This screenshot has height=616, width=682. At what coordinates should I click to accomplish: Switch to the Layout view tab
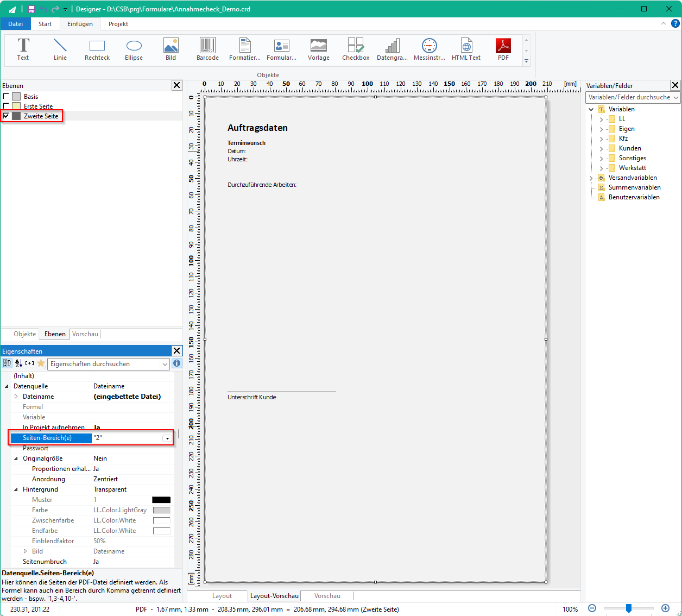pos(222,596)
